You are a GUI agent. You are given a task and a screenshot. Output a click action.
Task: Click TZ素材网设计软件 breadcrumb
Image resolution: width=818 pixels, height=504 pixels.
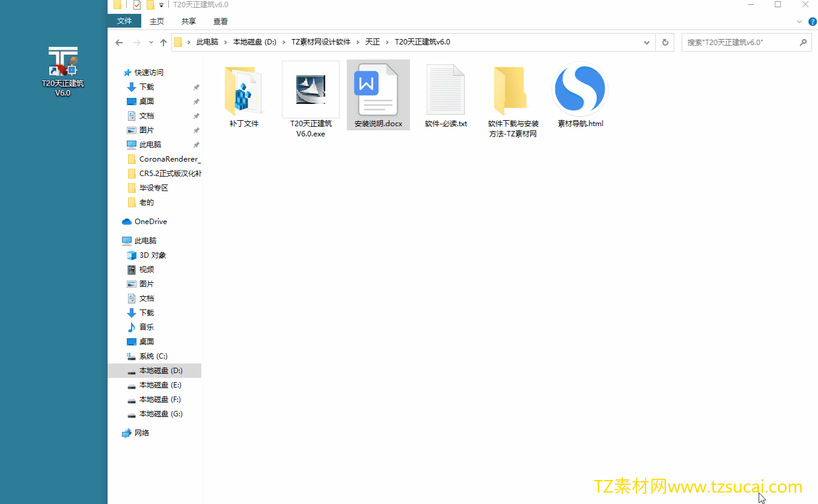coord(321,43)
